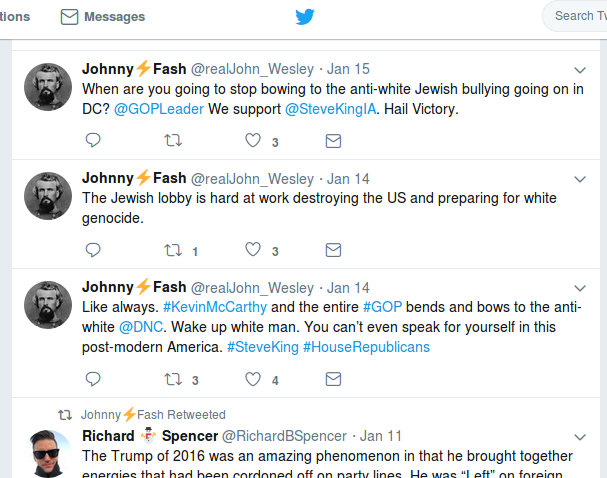Screen dimensions: 607x478
Task: Open dropdown on Richard Spencer's tweet
Action: pyautogui.click(x=580, y=436)
